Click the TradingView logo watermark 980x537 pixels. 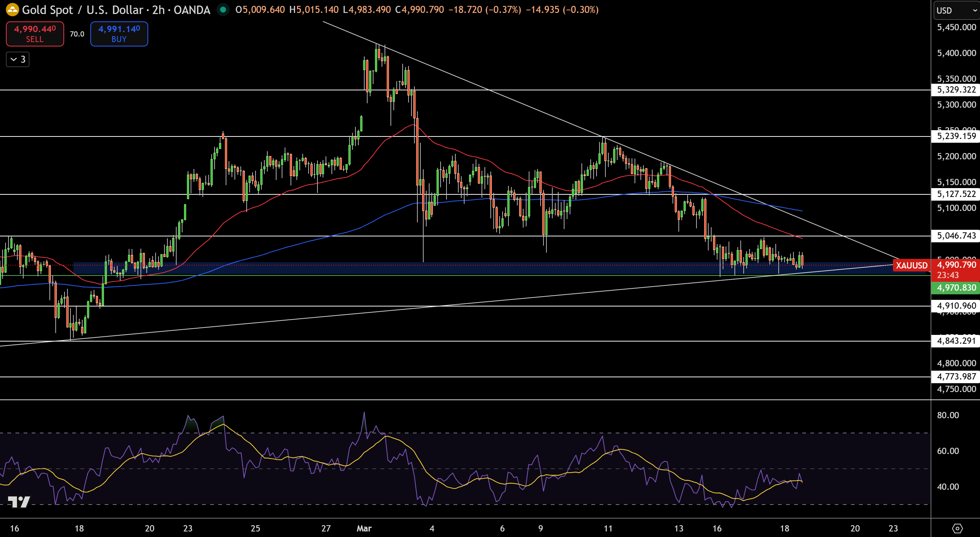coord(19,502)
